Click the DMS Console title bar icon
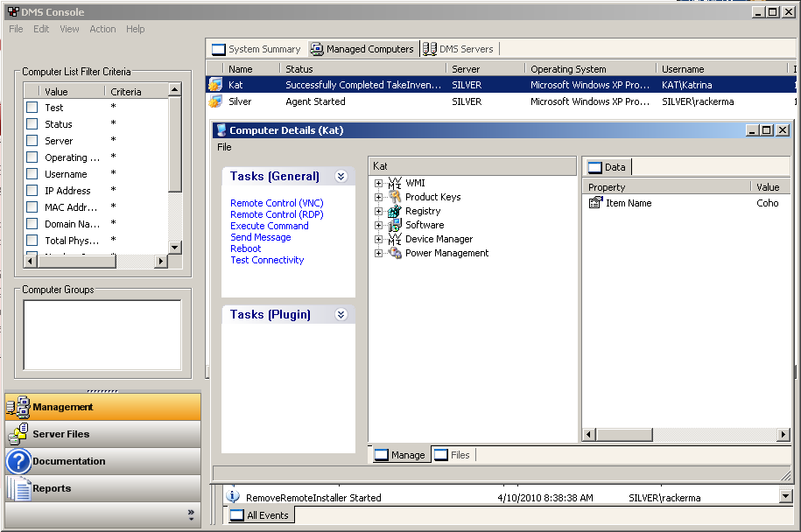This screenshot has width=801, height=532. coord(13,11)
